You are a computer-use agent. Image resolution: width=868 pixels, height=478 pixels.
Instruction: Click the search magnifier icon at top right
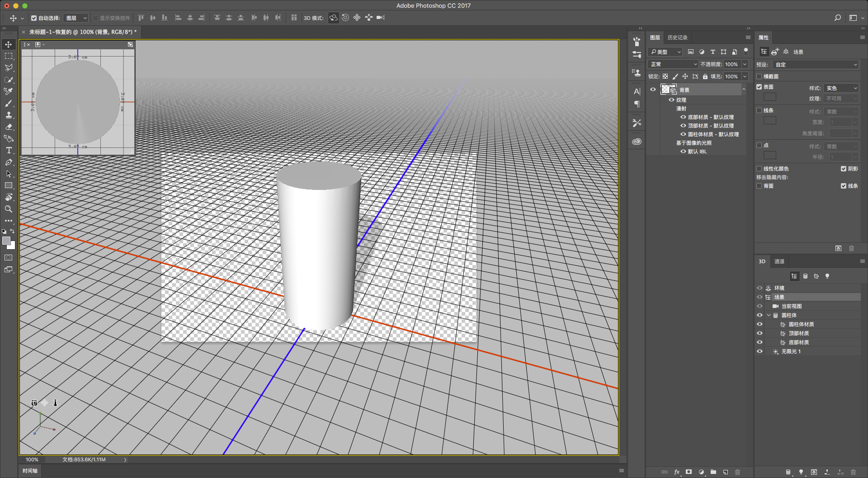click(x=837, y=18)
